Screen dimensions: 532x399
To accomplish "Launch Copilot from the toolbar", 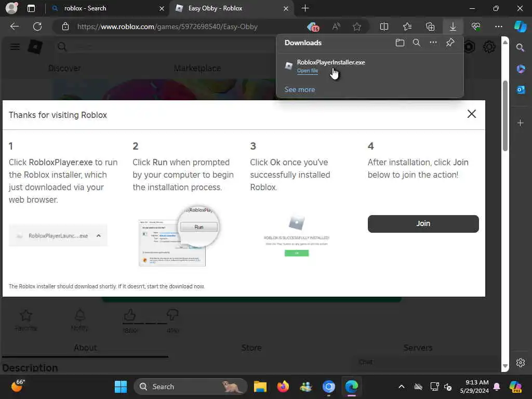I will click(x=521, y=26).
